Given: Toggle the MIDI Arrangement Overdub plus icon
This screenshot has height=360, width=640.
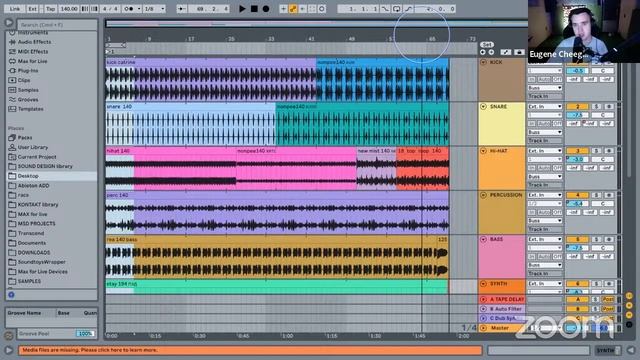Looking at the screenshot, I should coord(283,9).
